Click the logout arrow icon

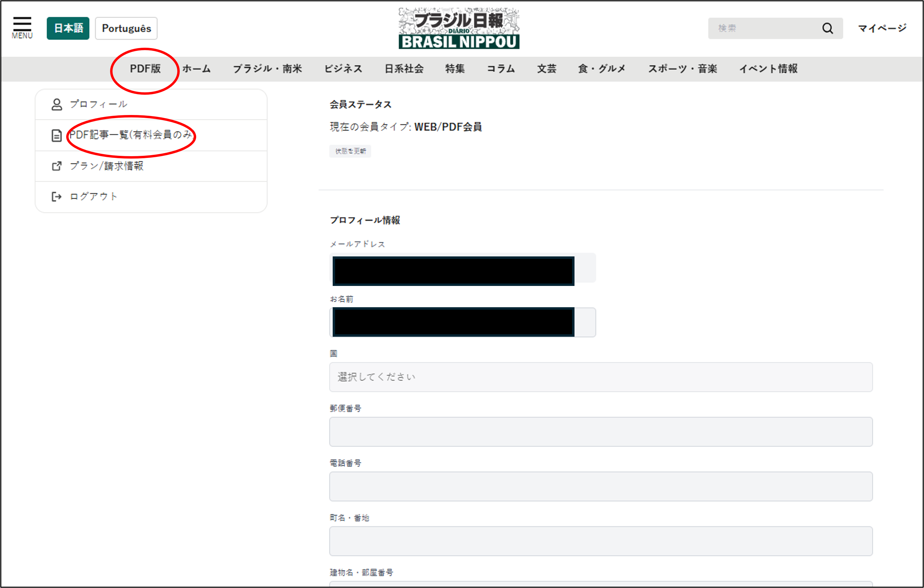(57, 197)
